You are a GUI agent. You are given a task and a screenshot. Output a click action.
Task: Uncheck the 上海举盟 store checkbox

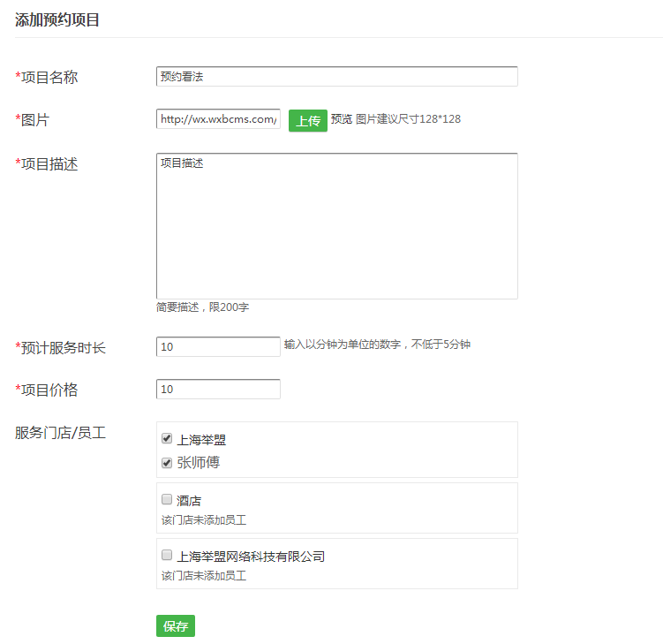[167, 438]
